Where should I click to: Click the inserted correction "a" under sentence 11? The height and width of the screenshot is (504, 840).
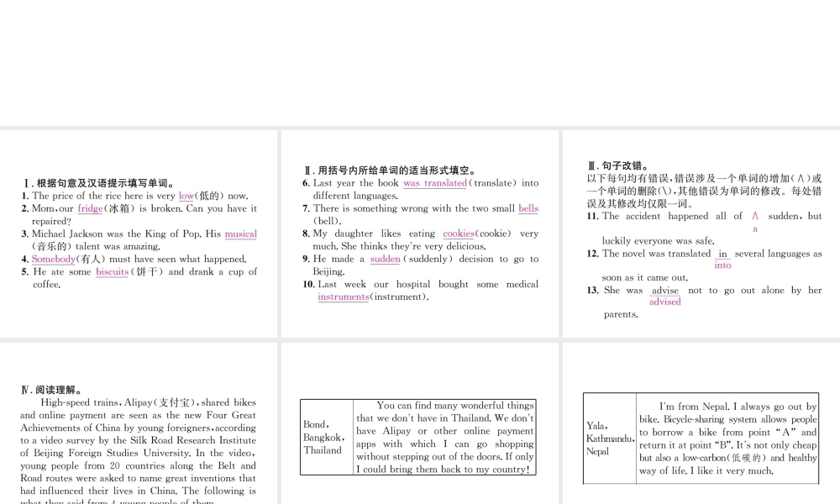[755, 229]
